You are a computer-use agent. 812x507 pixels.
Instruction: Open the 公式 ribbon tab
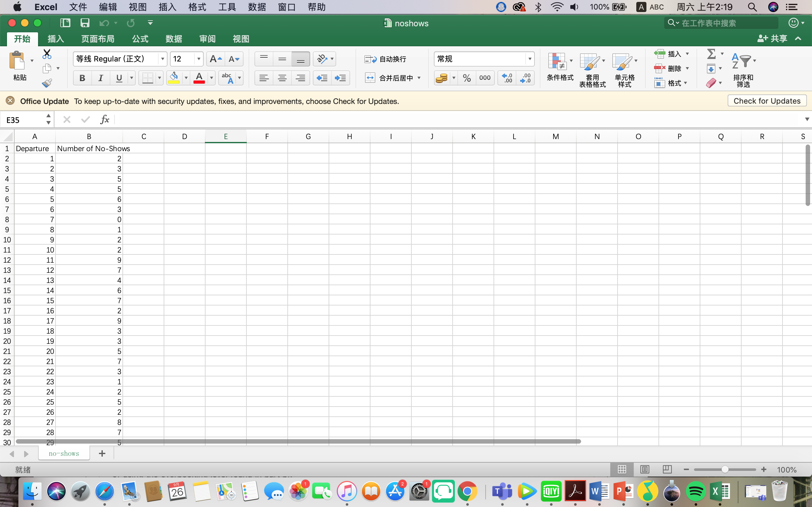pyautogui.click(x=140, y=39)
